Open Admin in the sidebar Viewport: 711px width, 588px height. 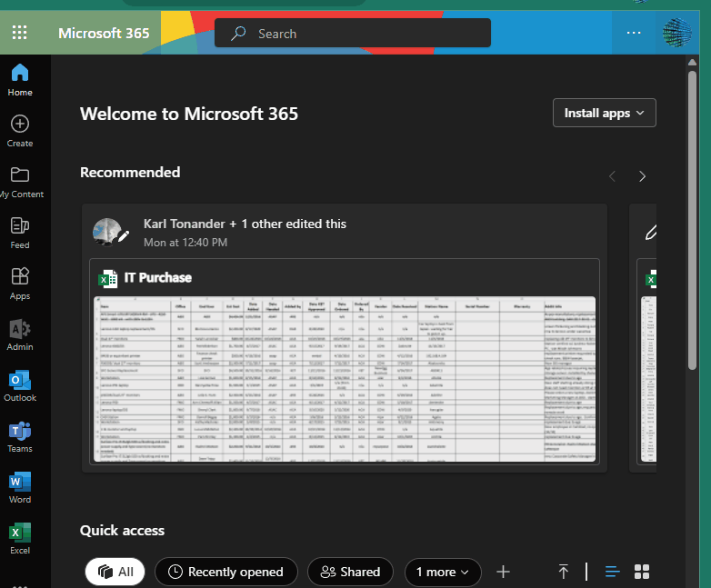tap(20, 335)
